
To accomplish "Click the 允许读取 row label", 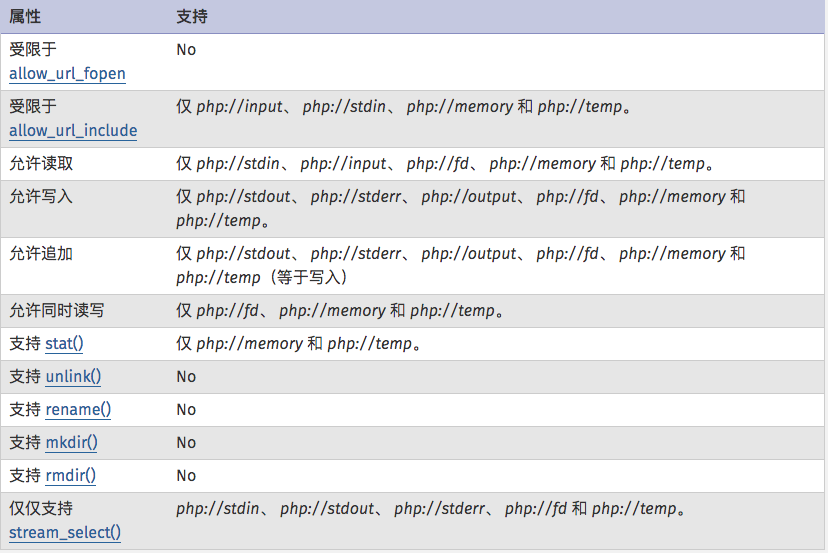I will (x=41, y=164).
